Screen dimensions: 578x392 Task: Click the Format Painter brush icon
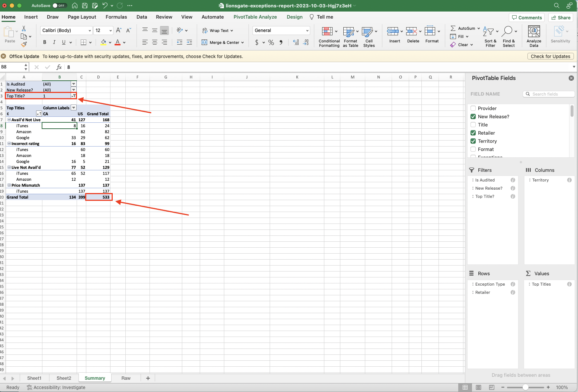click(x=24, y=44)
